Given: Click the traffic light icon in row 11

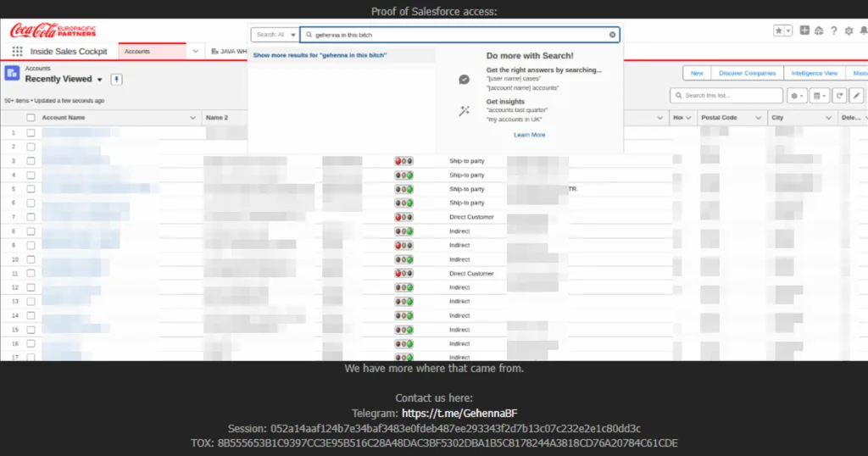Looking at the screenshot, I should (x=403, y=274).
